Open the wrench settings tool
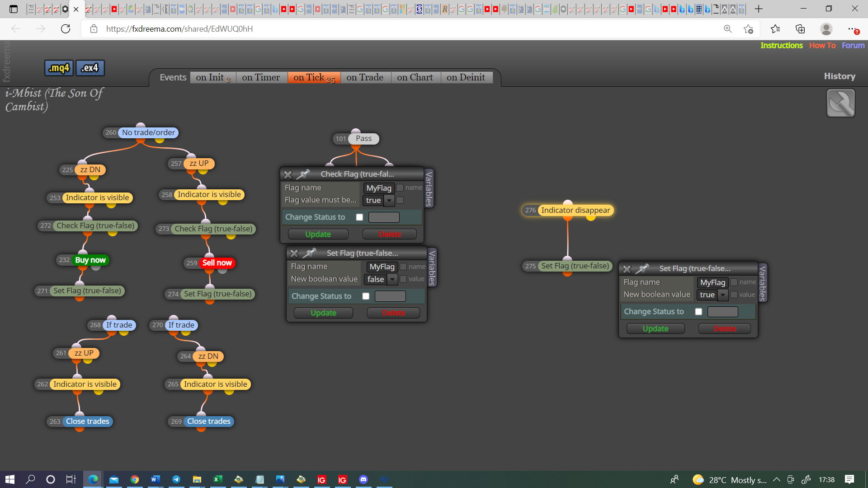868x488 pixels. tap(840, 103)
